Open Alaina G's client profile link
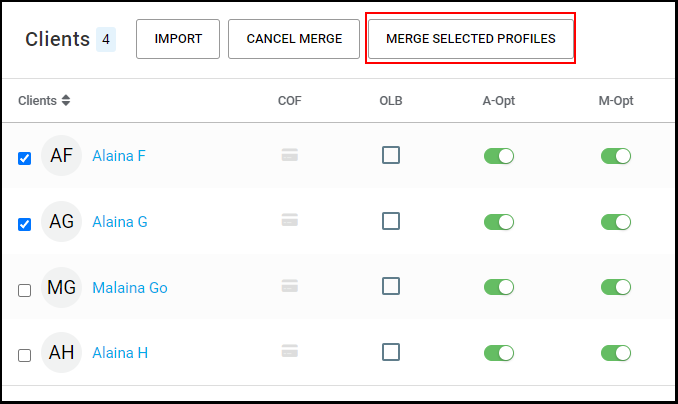The width and height of the screenshot is (678, 404). (120, 222)
